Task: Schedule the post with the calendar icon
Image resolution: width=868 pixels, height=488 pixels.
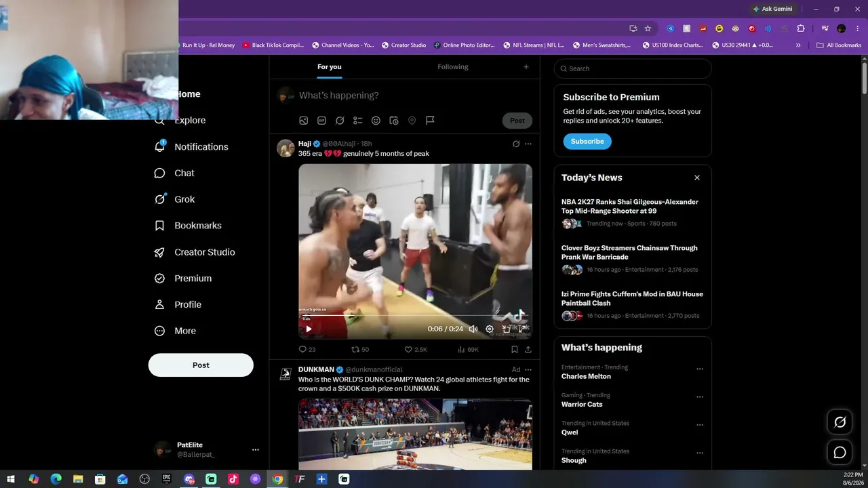Action: (x=394, y=121)
